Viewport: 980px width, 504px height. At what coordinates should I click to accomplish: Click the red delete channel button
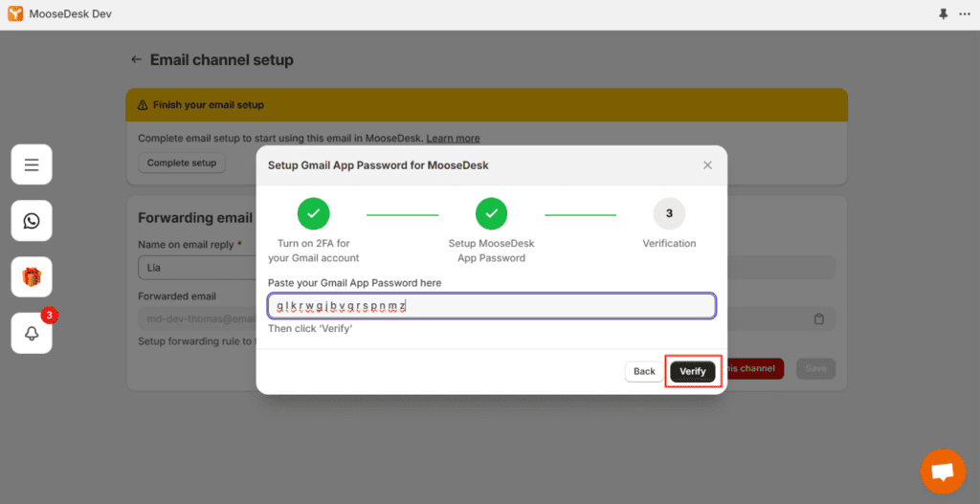pyautogui.click(x=755, y=368)
